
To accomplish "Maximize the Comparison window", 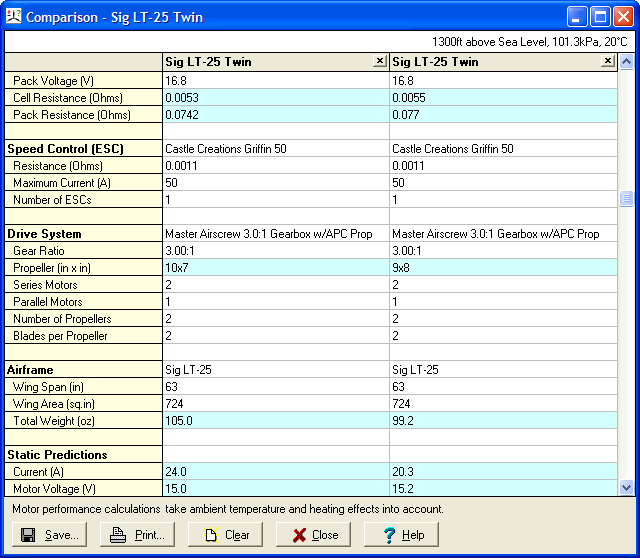I will [600, 17].
